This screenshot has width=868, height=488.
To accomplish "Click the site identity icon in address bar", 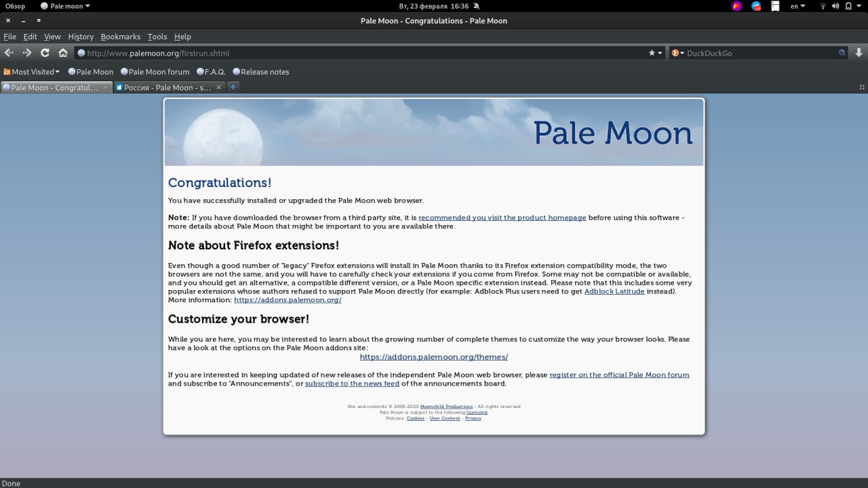I will (x=81, y=53).
